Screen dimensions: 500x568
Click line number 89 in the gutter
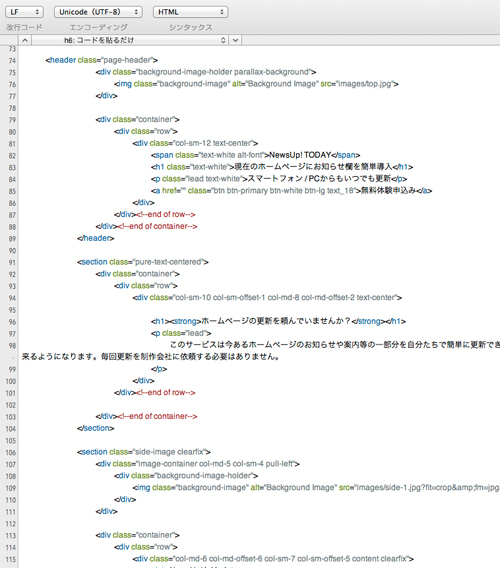[x=12, y=239]
